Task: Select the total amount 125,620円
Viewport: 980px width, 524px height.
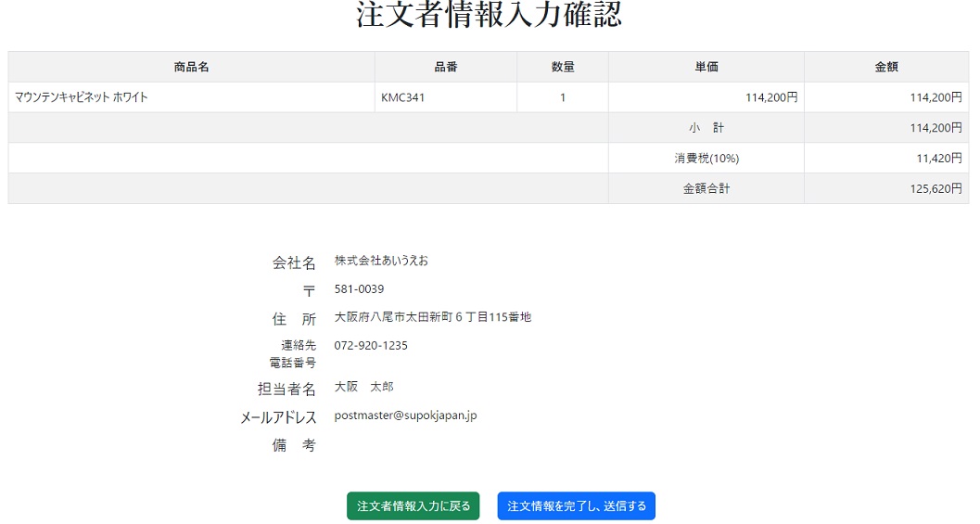Action: click(x=935, y=188)
